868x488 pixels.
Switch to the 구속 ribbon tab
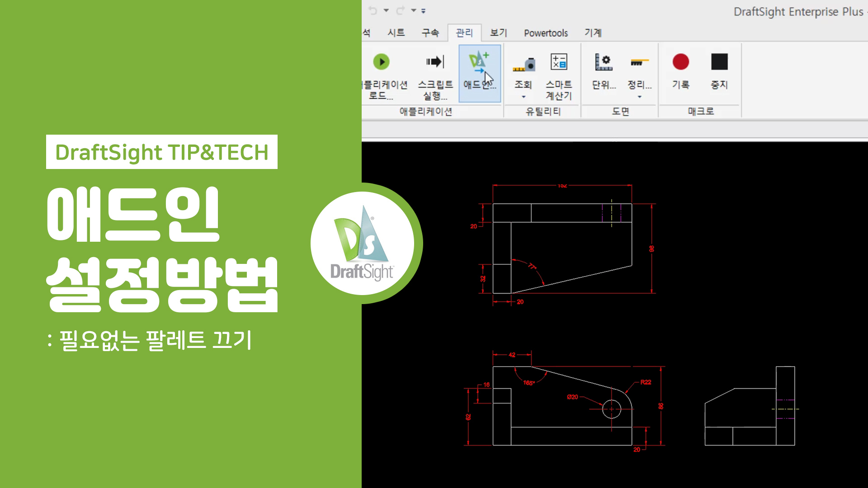pos(430,33)
